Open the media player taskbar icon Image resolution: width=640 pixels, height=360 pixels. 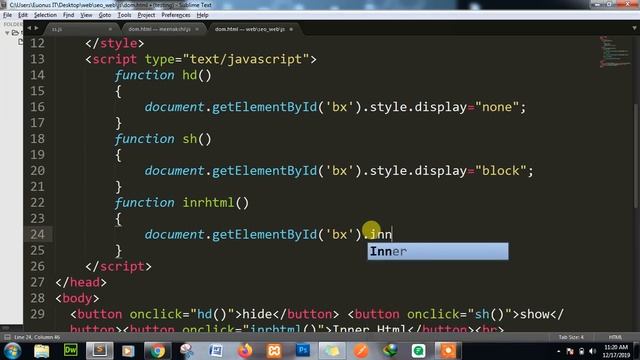[128, 351]
